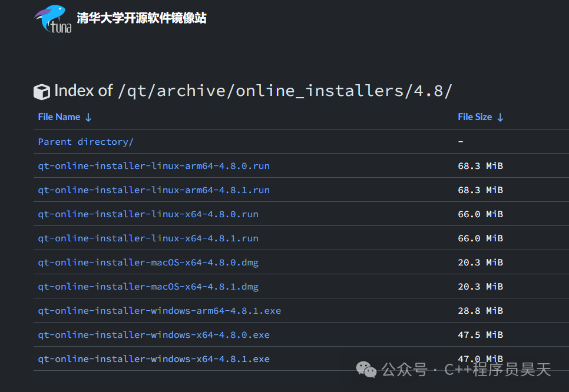
Task: Download qt-online-installer-windows-x64-4.8.1.exe
Action: coord(154,358)
